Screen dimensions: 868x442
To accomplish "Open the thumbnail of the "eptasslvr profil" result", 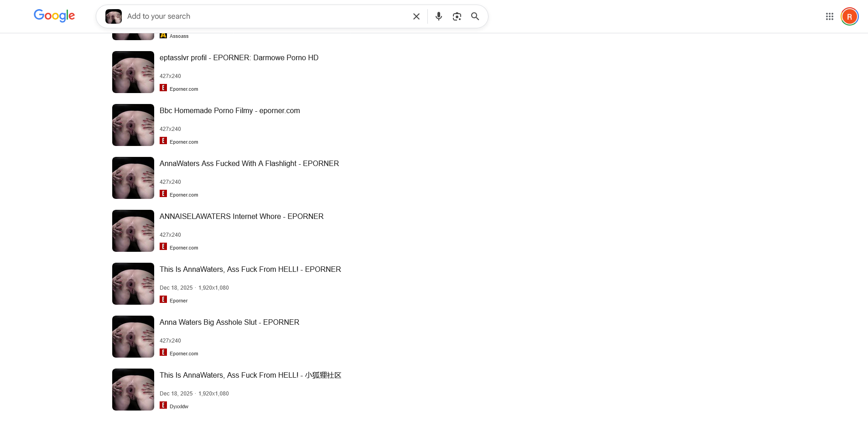I will [x=133, y=72].
